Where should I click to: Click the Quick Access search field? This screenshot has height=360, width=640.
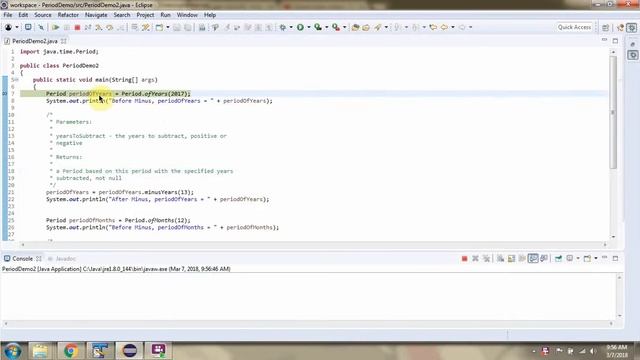coord(574,27)
